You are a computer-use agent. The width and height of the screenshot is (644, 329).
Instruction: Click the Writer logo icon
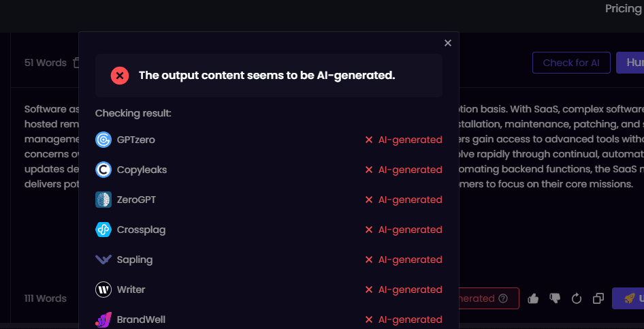tap(103, 289)
